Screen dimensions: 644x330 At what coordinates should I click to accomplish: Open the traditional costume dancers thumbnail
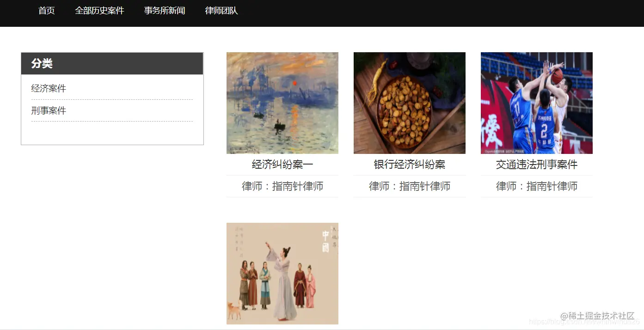pos(282,274)
